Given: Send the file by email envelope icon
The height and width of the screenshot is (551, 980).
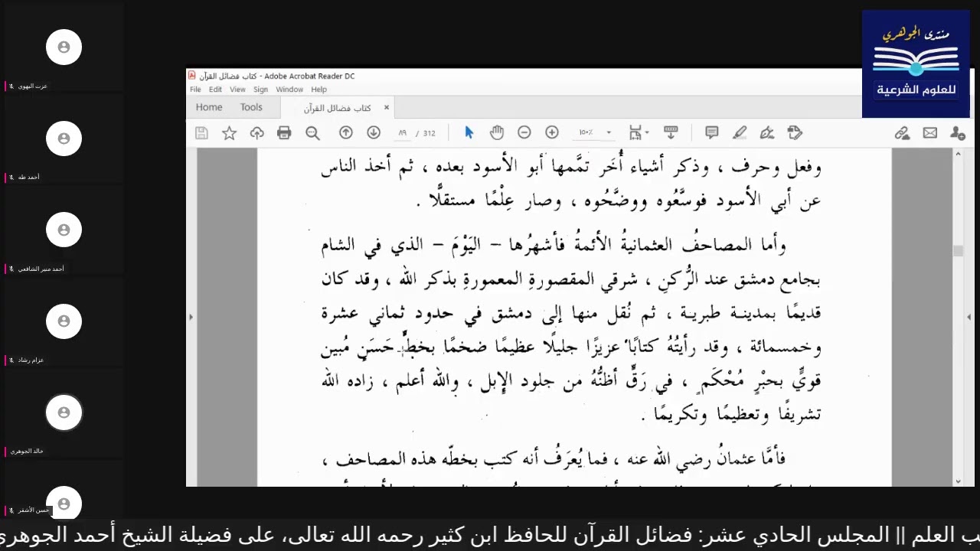Looking at the screenshot, I should [x=930, y=133].
